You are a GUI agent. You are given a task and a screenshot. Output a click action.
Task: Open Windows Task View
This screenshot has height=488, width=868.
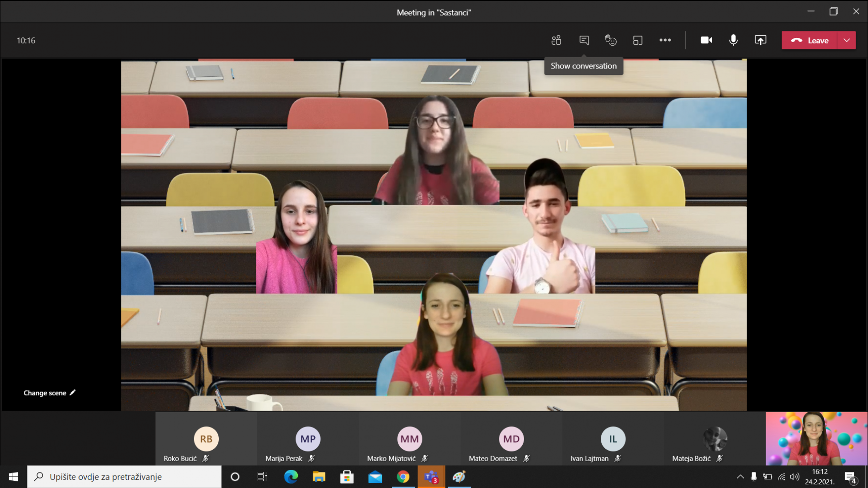[x=262, y=477]
